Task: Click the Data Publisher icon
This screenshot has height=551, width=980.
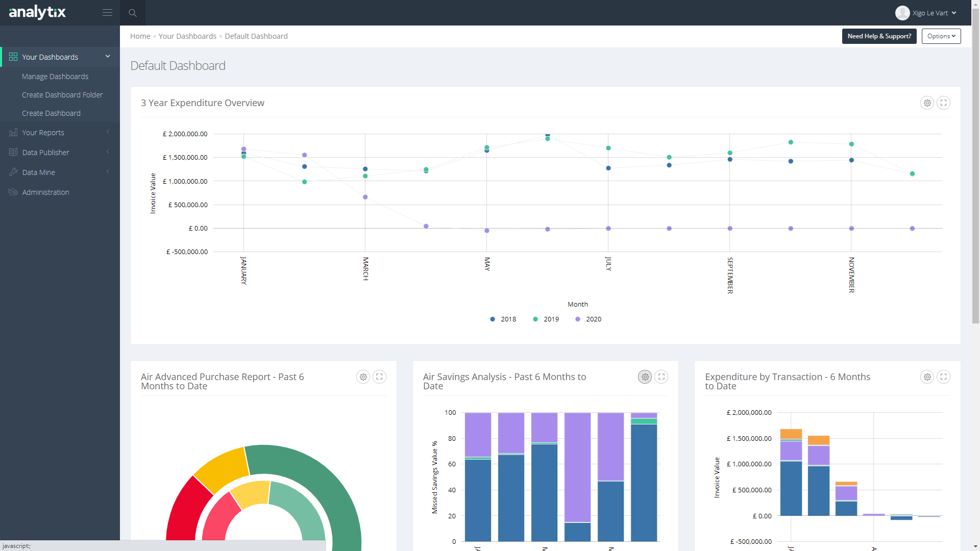Action: [x=13, y=152]
